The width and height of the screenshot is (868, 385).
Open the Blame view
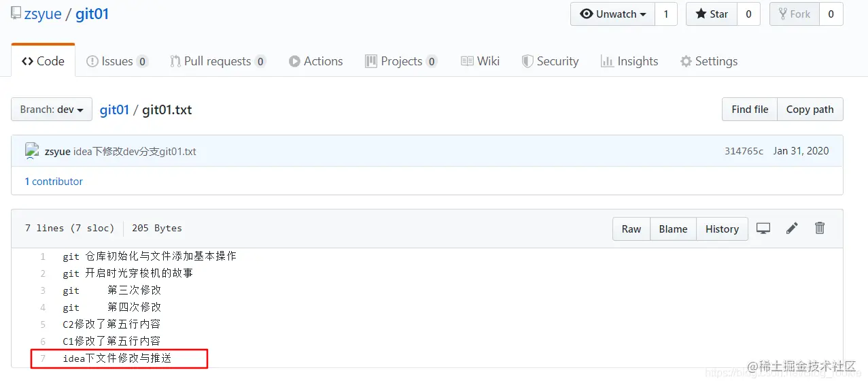pyautogui.click(x=673, y=229)
